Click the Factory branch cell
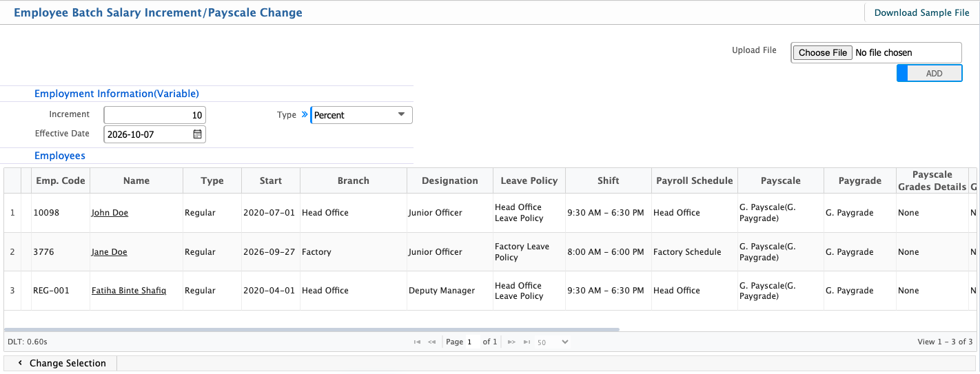This screenshot has width=980, height=374. point(354,252)
